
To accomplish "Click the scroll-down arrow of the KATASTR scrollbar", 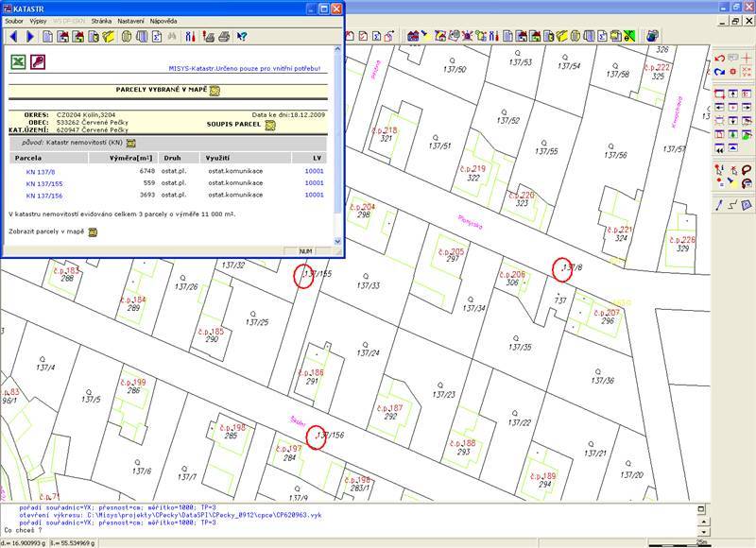I will click(x=337, y=242).
